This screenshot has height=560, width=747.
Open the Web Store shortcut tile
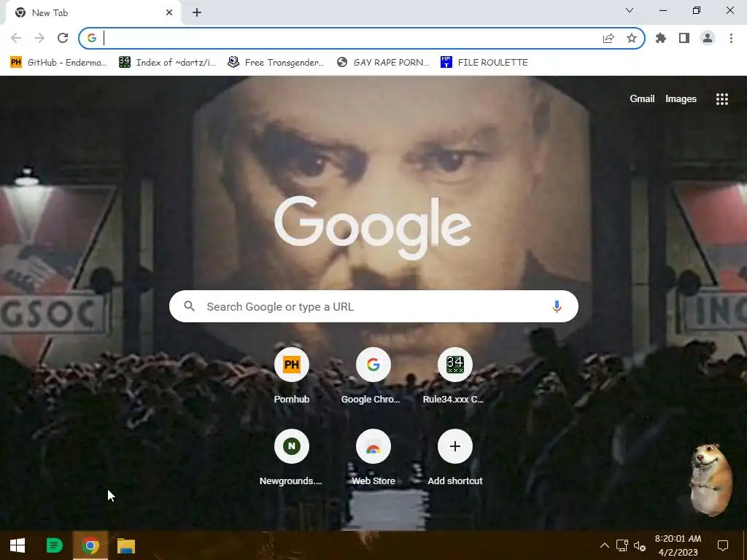click(373, 458)
